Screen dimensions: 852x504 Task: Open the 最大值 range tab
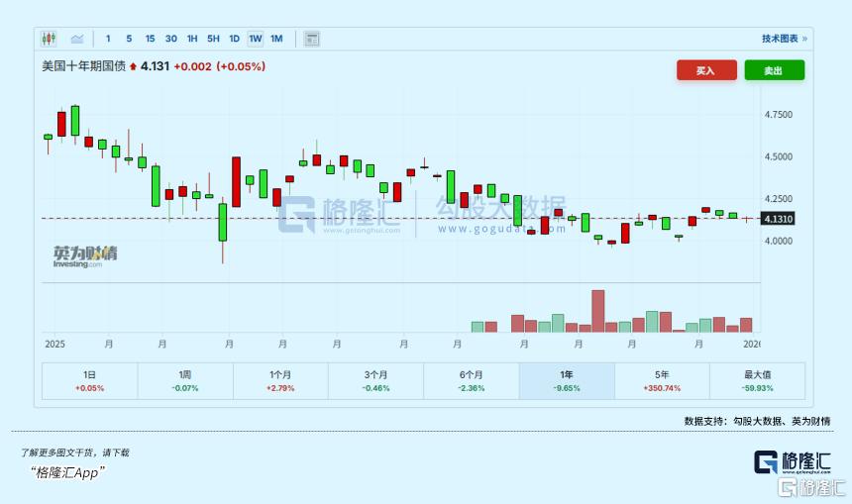tap(757, 380)
